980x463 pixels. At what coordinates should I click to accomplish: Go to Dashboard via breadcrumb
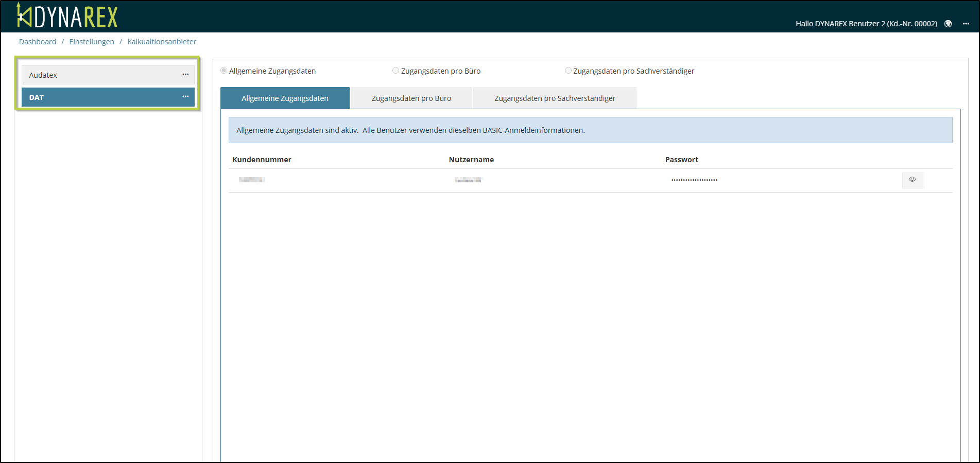[38, 42]
